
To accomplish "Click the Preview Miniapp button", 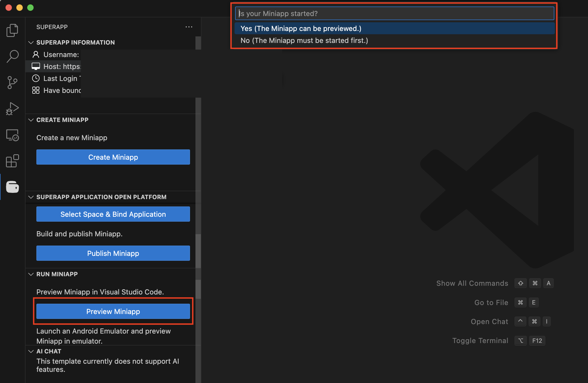I will [113, 311].
